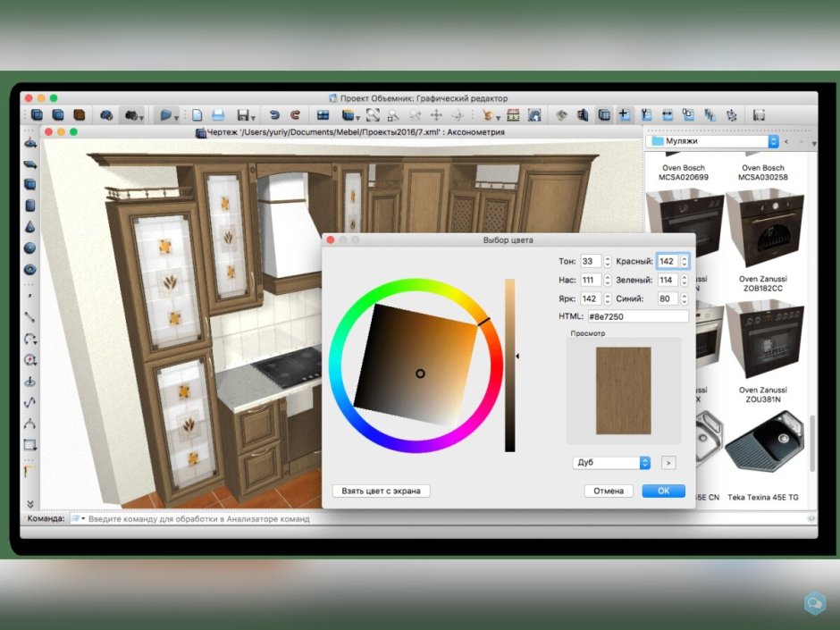Select the torus primitive in left toolbar
The image size is (840, 630).
coord(30,270)
